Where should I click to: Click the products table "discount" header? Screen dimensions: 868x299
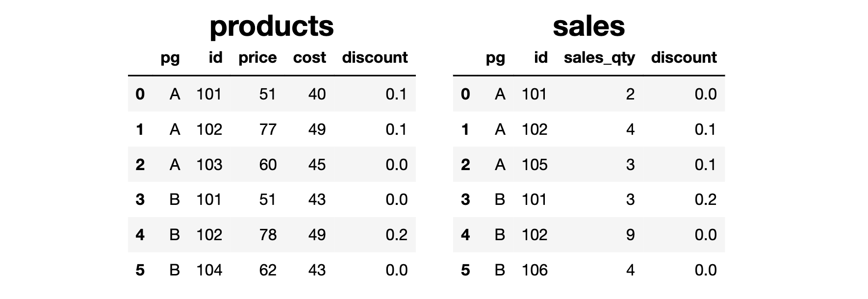coord(375,58)
